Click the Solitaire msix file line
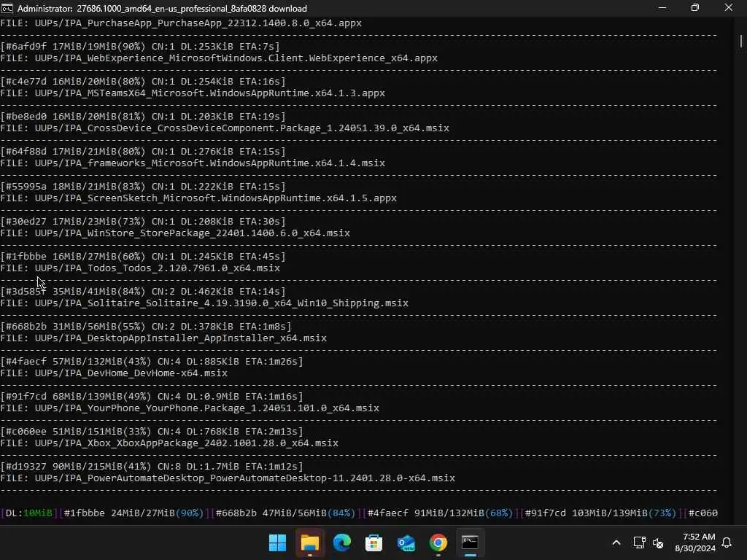 (x=204, y=303)
